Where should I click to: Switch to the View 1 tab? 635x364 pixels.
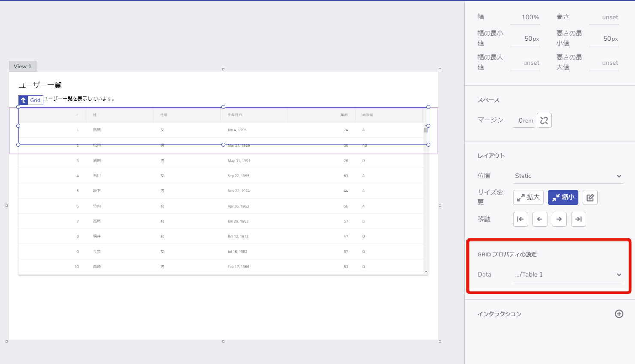[x=22, y=66]
